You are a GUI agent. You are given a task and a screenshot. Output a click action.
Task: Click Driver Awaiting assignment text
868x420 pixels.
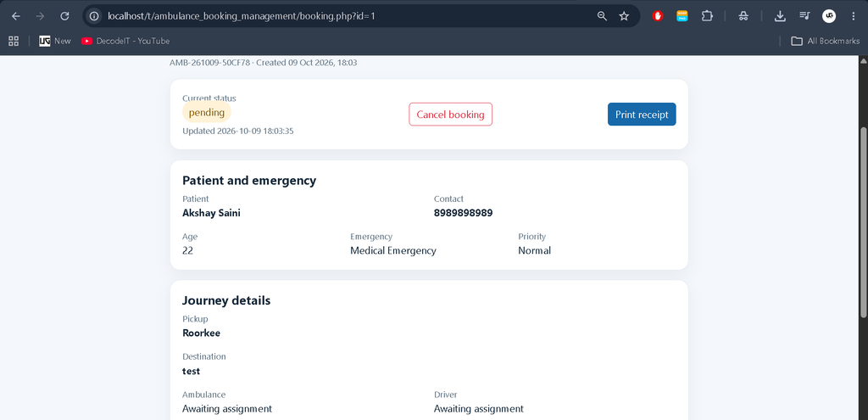tap(479, 409)
